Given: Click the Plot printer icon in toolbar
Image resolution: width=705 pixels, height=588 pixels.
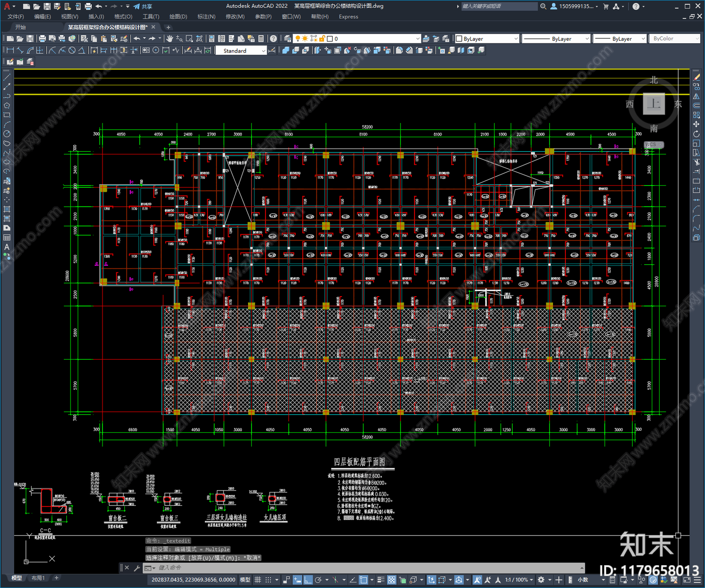Looking at the screenshot, I should click(x=42, y=39).
